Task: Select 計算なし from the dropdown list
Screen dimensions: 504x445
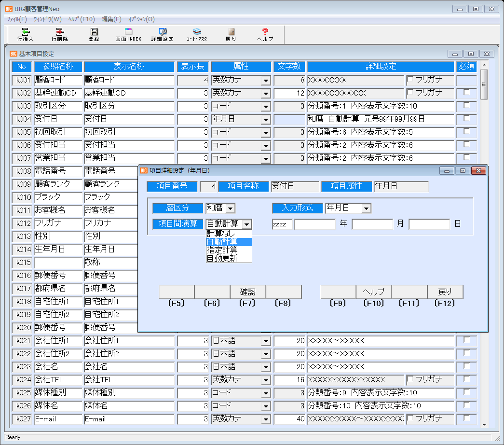Action: click(229, 234)
